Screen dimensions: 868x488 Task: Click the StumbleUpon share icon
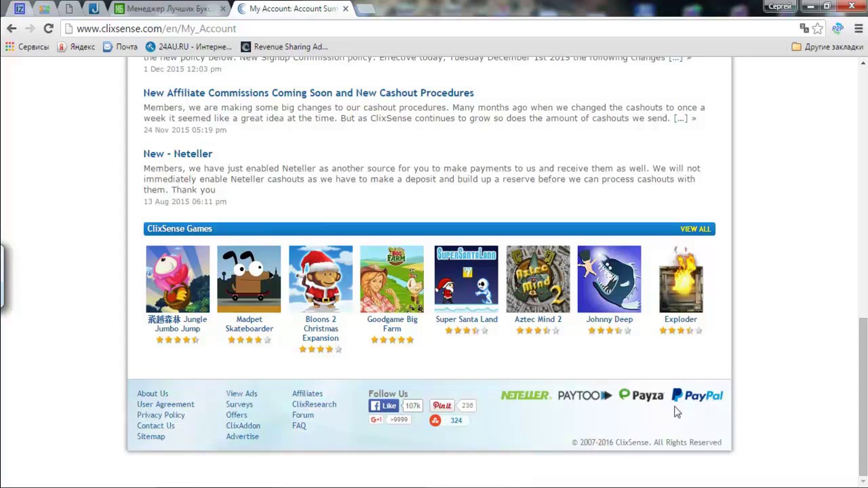(x=435, y=420)
